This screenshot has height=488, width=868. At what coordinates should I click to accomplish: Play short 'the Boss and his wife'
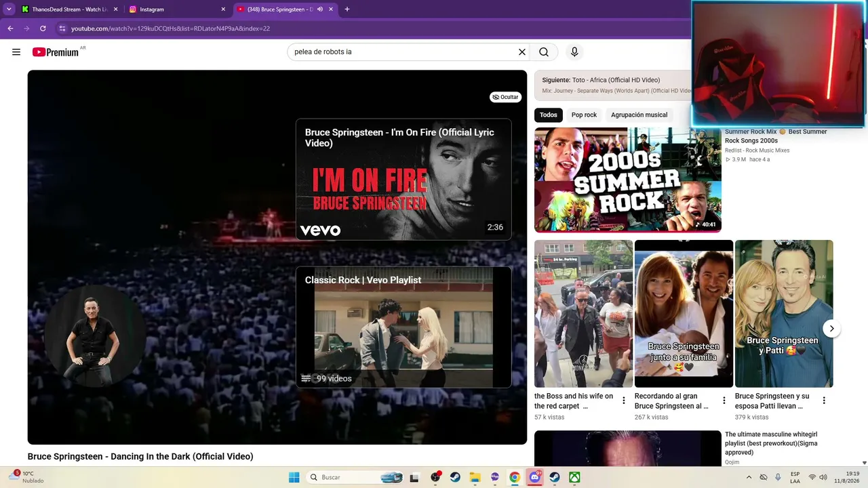[x=583, y=314]
